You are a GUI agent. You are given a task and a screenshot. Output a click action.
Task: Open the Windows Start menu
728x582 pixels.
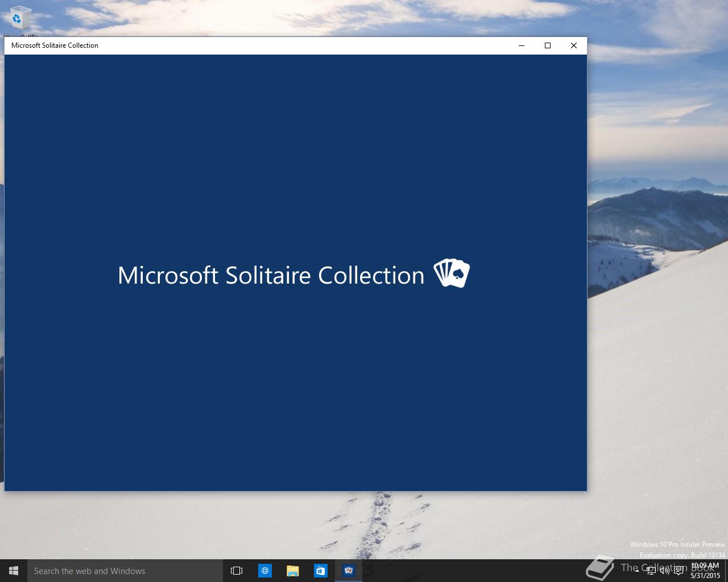pyautogui.click(x=14, y=571)
